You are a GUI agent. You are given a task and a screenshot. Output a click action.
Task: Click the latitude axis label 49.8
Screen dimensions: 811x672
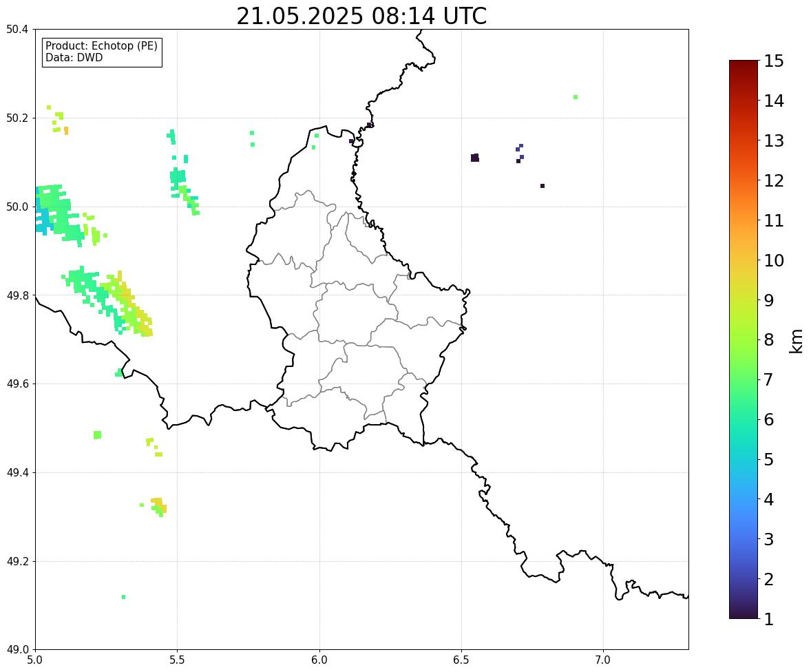pos(18,295)
